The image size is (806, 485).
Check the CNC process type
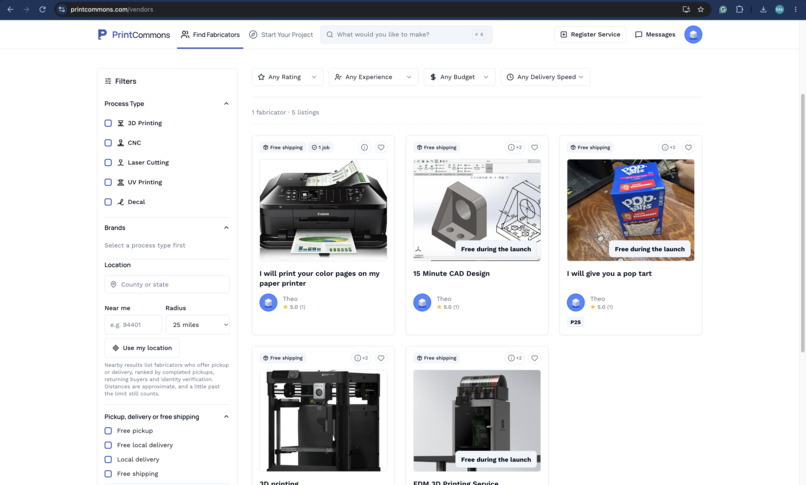pyautogui.click(x=108, y=143)
